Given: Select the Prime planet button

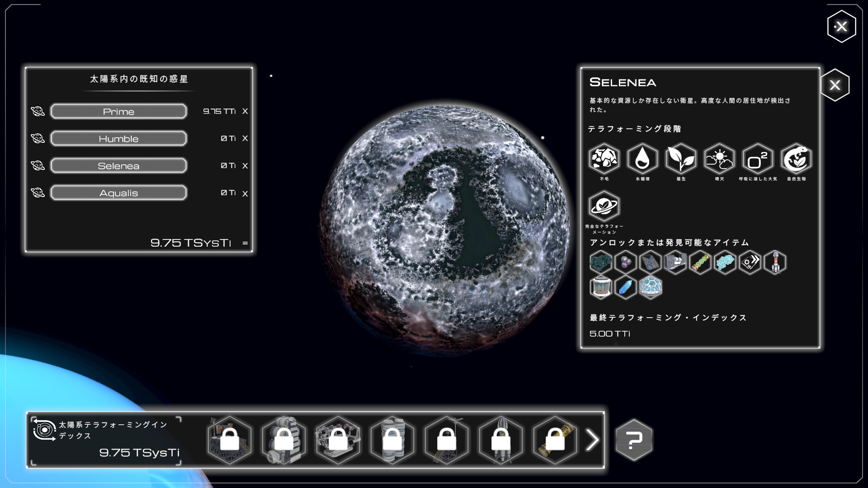Looking at the screenshot, I should tap(118, 111).
